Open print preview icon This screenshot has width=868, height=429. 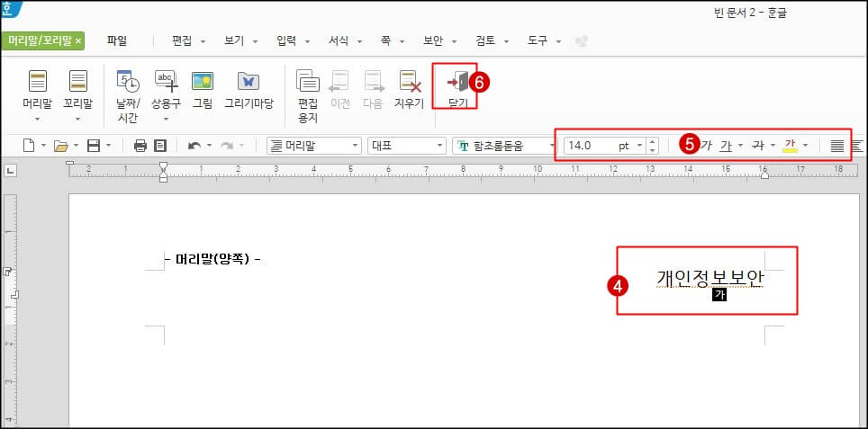(x=160, y=146)
